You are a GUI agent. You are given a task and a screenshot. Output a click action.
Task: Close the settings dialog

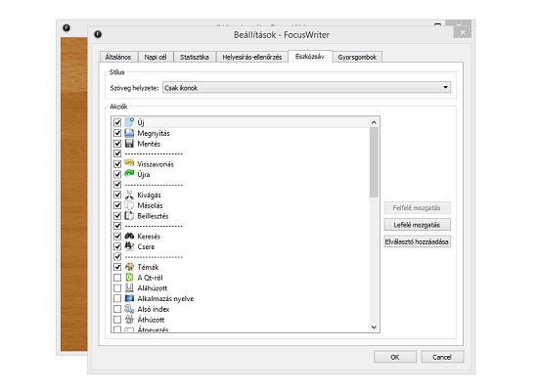click(x=463, y=32)
